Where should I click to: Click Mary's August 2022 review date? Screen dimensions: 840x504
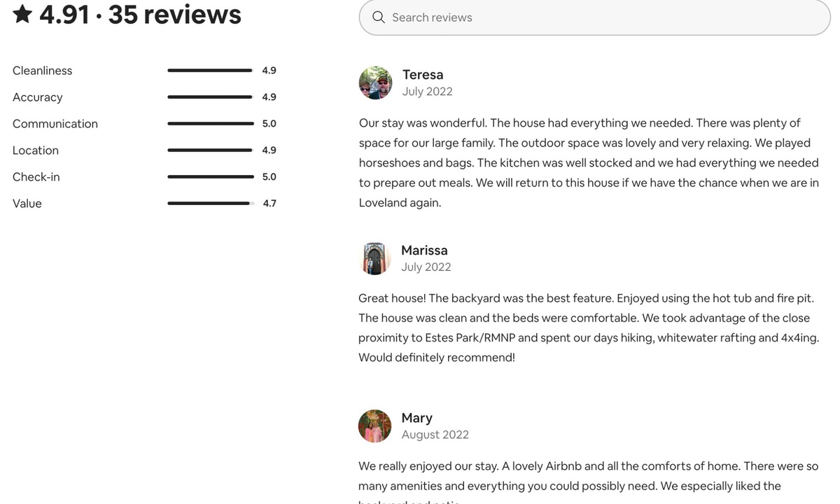click(435, 435)
